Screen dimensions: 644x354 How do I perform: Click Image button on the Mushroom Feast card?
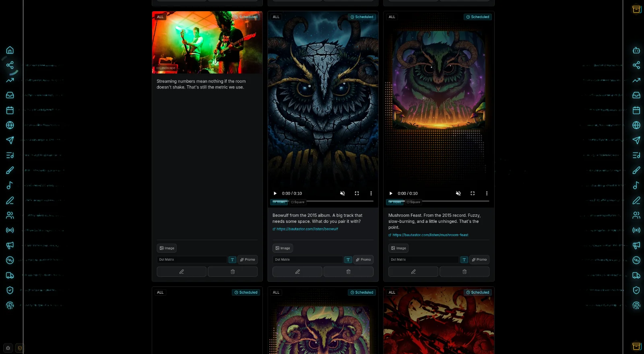tap(398, 248)
